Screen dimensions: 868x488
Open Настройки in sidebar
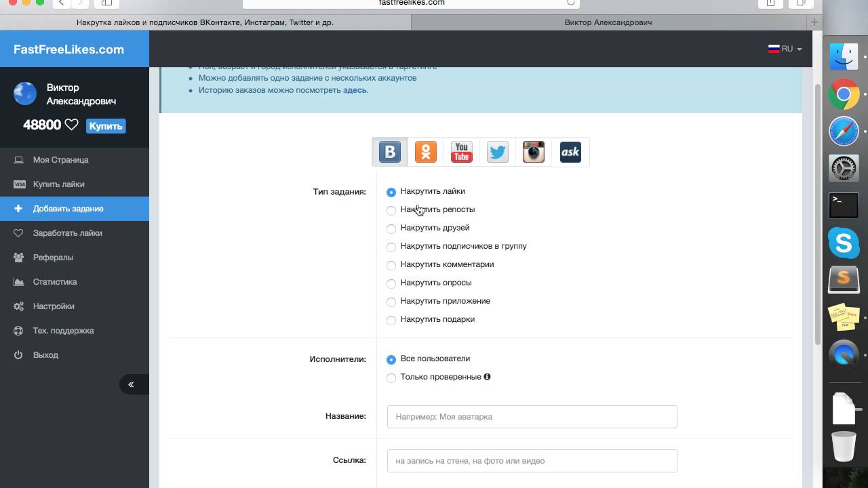[x=75, y=306]
